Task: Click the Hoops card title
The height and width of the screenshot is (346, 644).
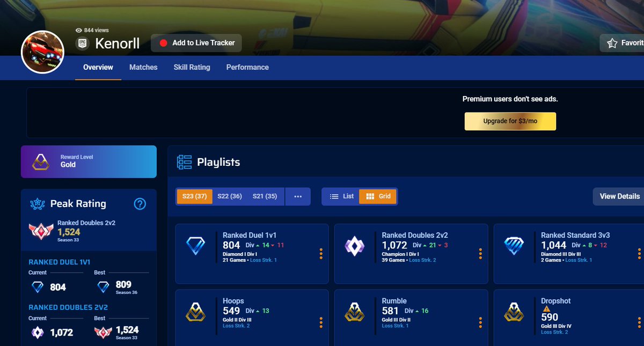Action: [233, 301]
